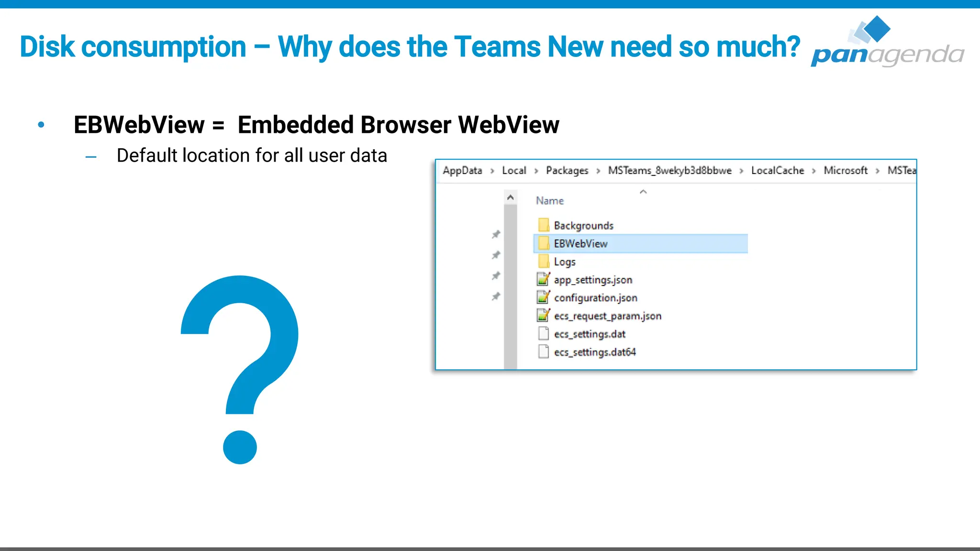980x551 pixels.
Task: Go to Microsoft breadcrumb segment
Action: click(x=846, y=170)
